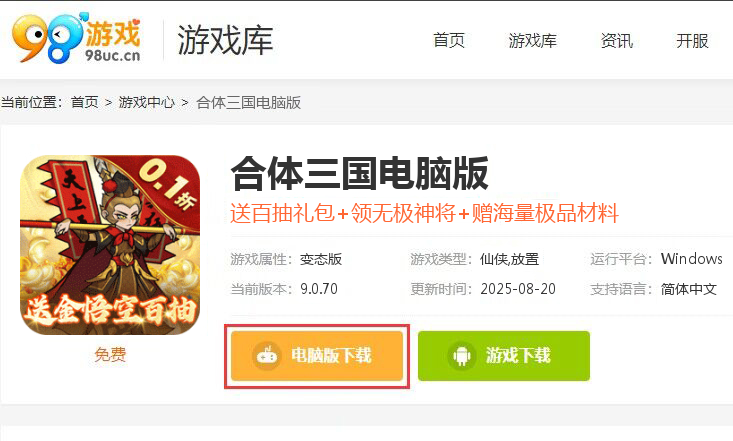Viewport: 733px width, 441px height.
Task: Follow the 游戏中心 breadcrumb link
Action: point(146,102)
